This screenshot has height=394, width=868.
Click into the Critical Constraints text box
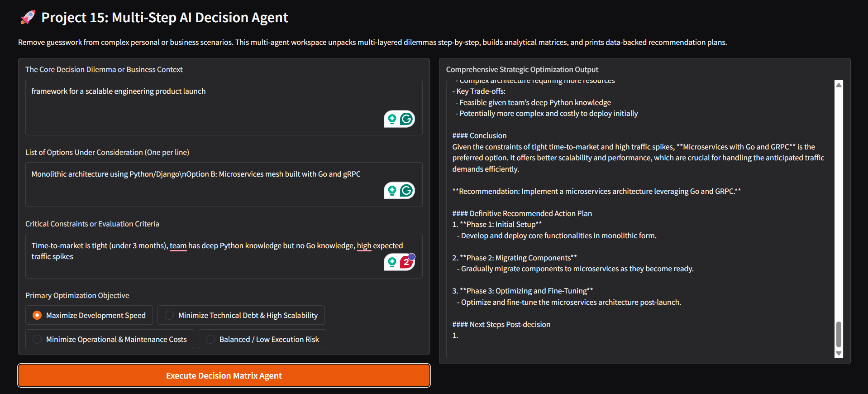pyautogui.click(x=224, y=256)
